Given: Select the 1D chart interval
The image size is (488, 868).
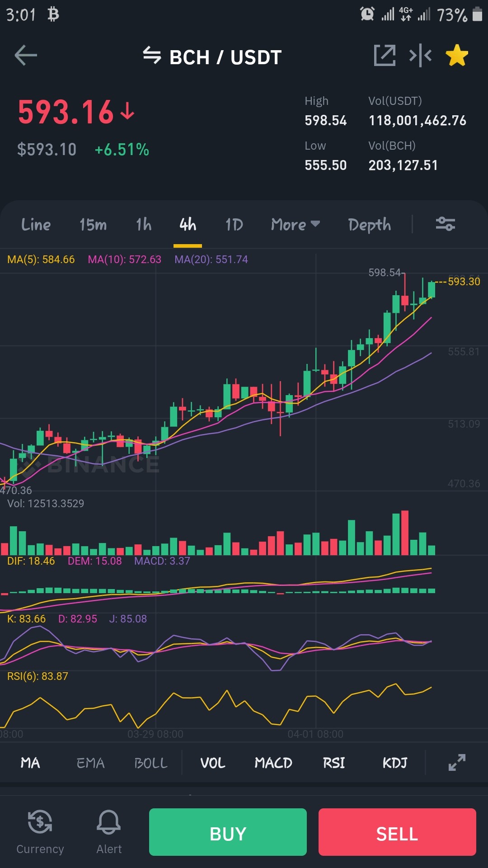Looking at the screenshot, I should pos(234,224).
